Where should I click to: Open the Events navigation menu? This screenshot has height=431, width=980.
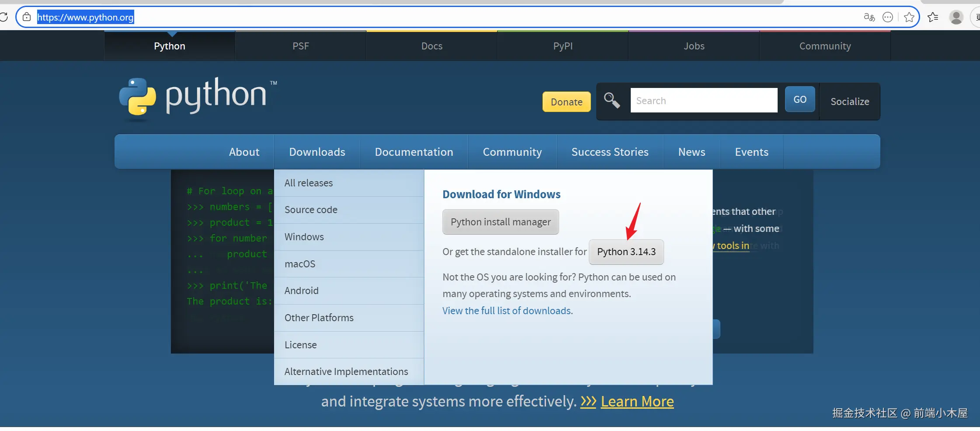(752, 152)
